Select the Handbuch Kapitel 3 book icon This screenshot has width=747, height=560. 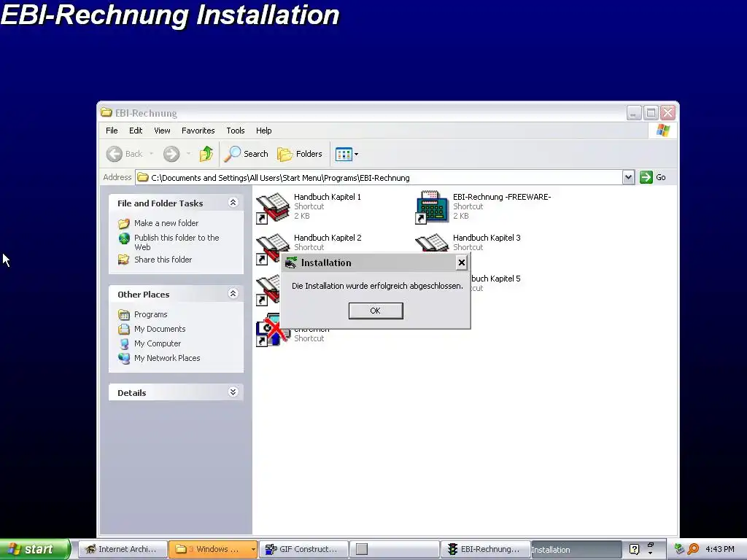(432, 244)
